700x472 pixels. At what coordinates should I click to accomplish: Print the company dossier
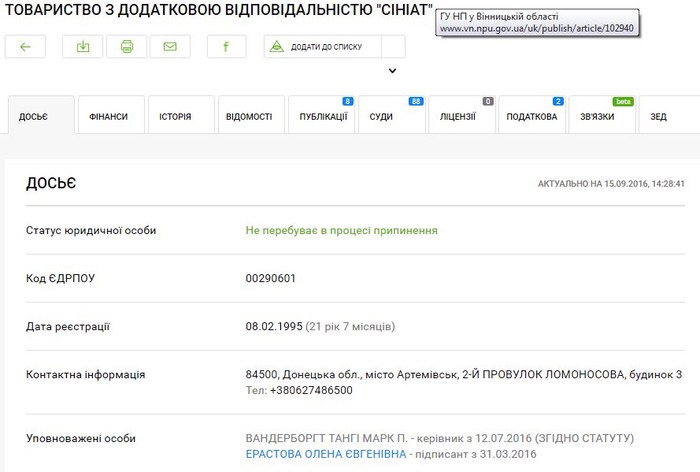[x=126, y=46]
